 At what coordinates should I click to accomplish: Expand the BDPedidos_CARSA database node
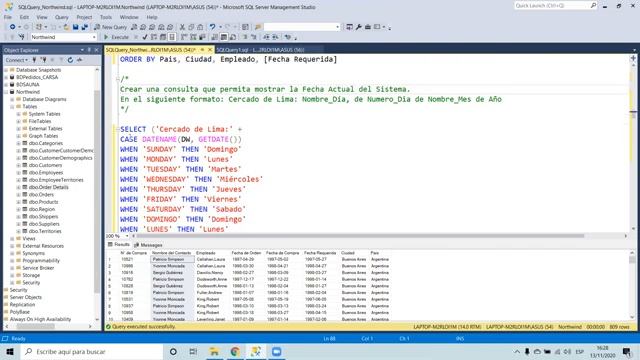pyautogui.click(x=6, y=77)
